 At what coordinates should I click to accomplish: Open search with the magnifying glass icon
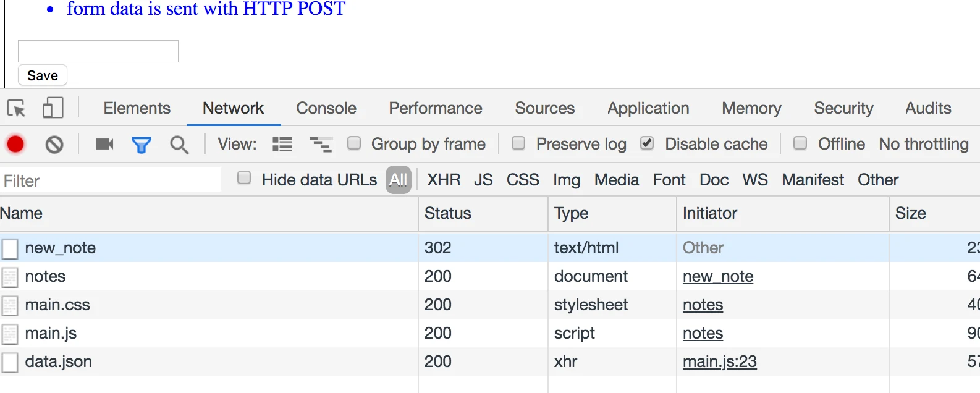[179, 145]
